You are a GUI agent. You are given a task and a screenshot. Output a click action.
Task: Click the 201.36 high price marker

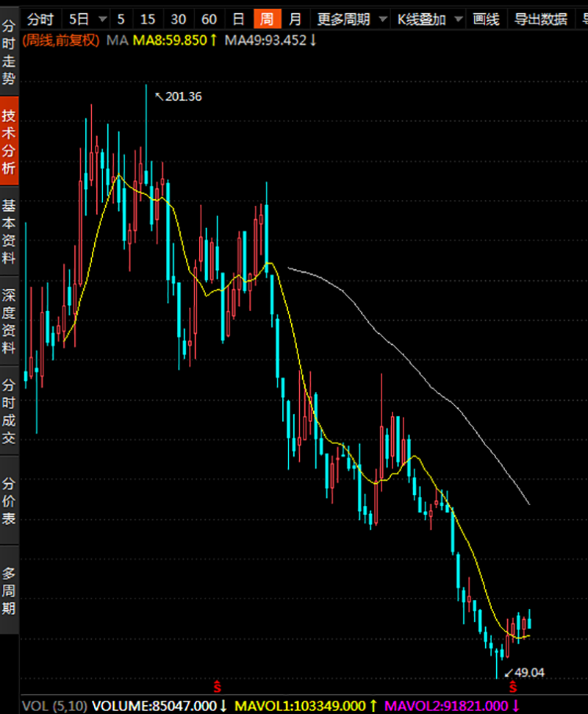179,96
